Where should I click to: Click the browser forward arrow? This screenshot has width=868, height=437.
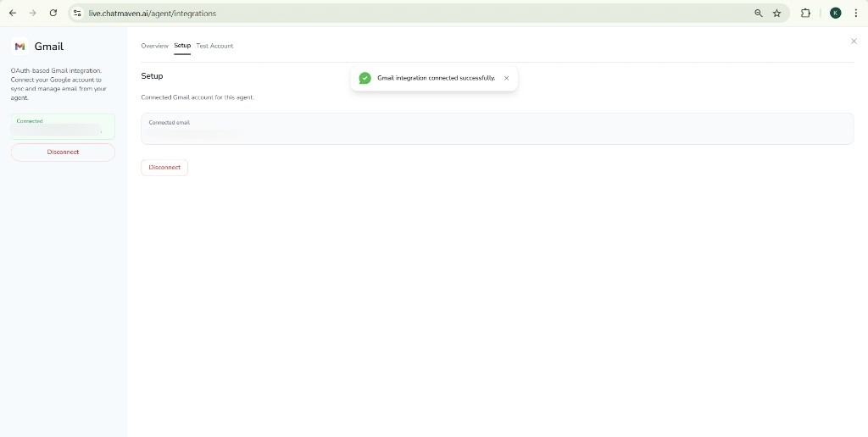click(x=33, y=13)
